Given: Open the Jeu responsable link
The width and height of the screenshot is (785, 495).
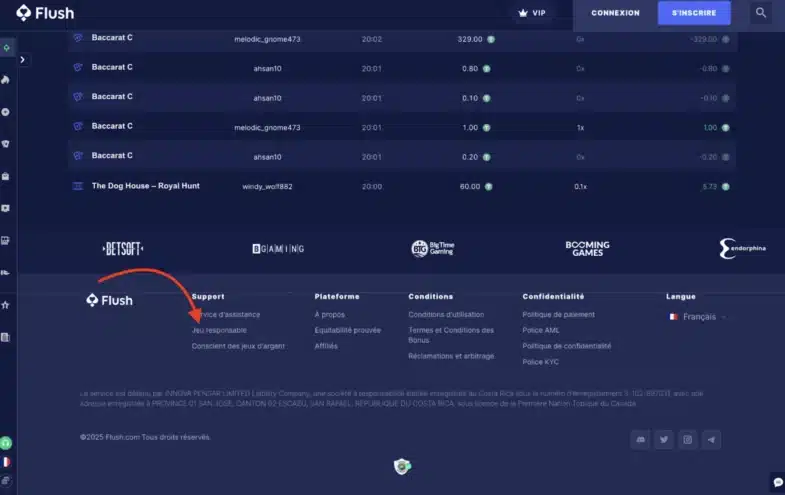Looking at the screenshot, I should 219,330.
